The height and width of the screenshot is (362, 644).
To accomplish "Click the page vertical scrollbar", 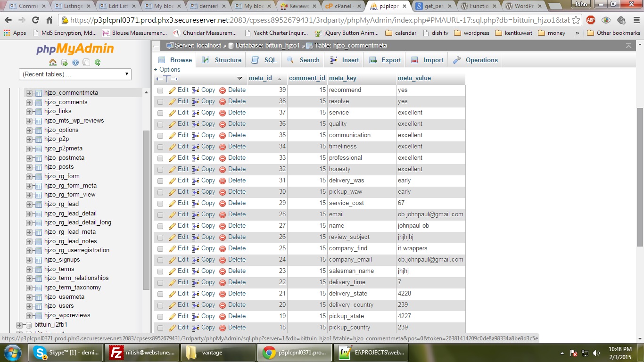I will [x=640, y=177].
